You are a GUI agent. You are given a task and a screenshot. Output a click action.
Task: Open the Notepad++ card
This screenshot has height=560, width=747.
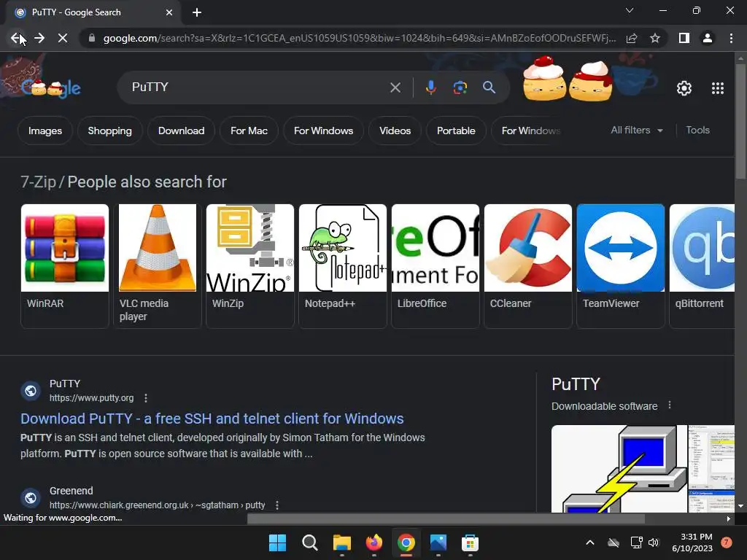click(343, 265)
